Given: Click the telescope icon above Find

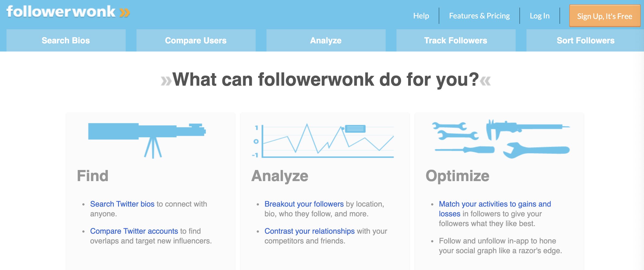Looking at the screenshot, I should [147, 140].
